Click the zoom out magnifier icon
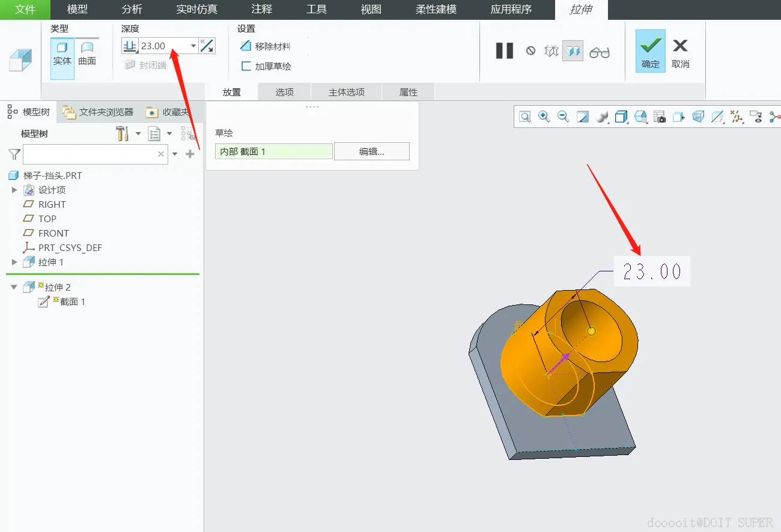The height and width of the screenshot is (532, 781). 564,117
